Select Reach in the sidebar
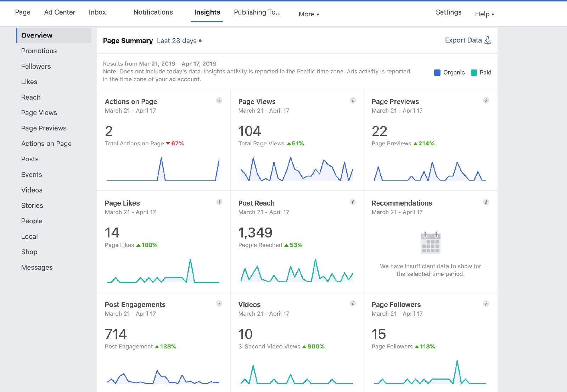 click(x=31, y=97)
